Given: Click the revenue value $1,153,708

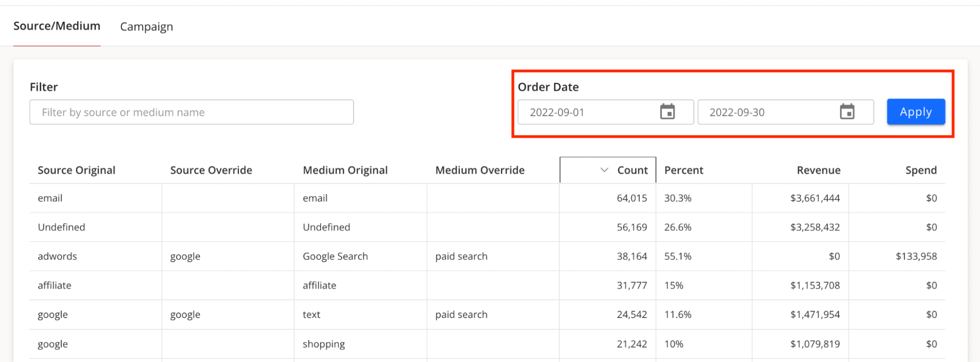Looking at the screenshot, I should [815, 285].
